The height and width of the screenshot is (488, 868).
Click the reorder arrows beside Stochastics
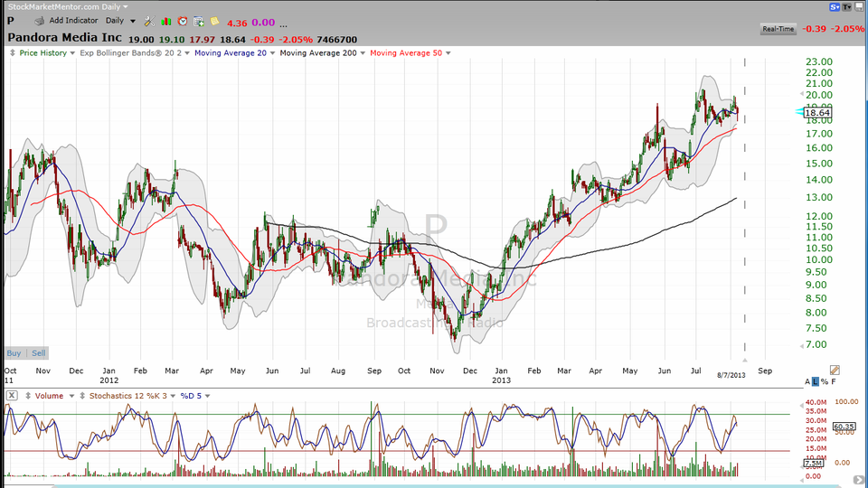(82, 396)
